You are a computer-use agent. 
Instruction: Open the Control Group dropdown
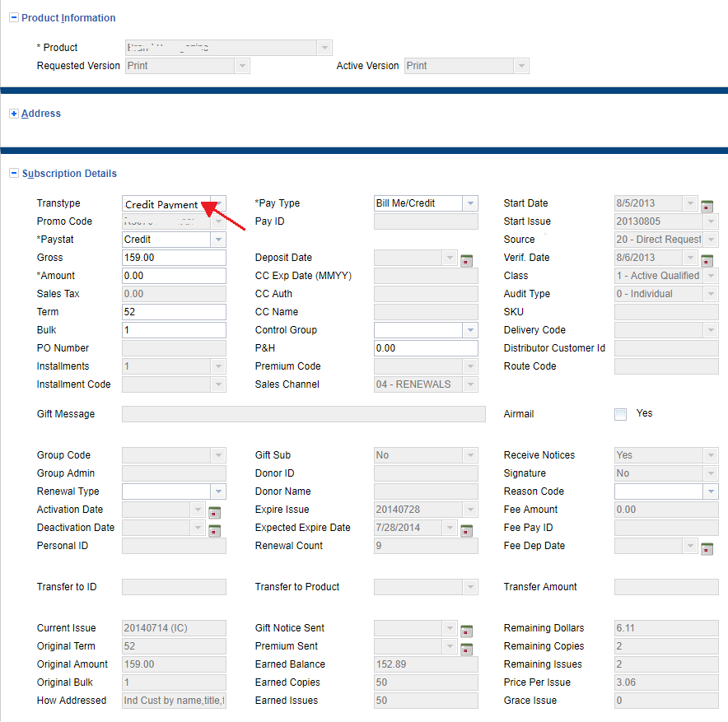469,330
